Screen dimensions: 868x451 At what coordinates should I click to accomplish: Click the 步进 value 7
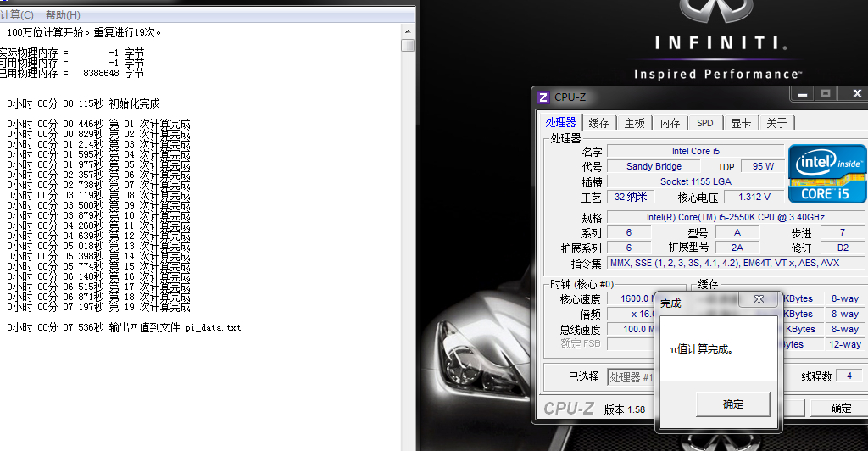coord(842,232)
